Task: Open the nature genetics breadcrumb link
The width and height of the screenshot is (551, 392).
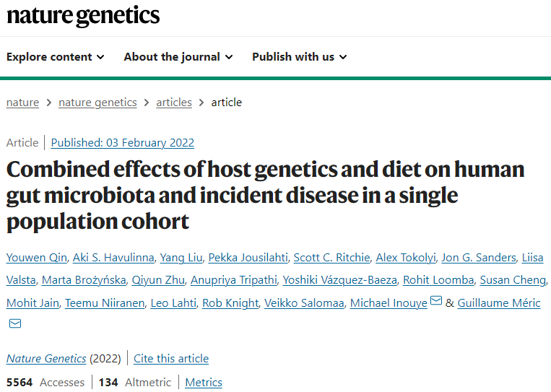Action: pos(97,103)
